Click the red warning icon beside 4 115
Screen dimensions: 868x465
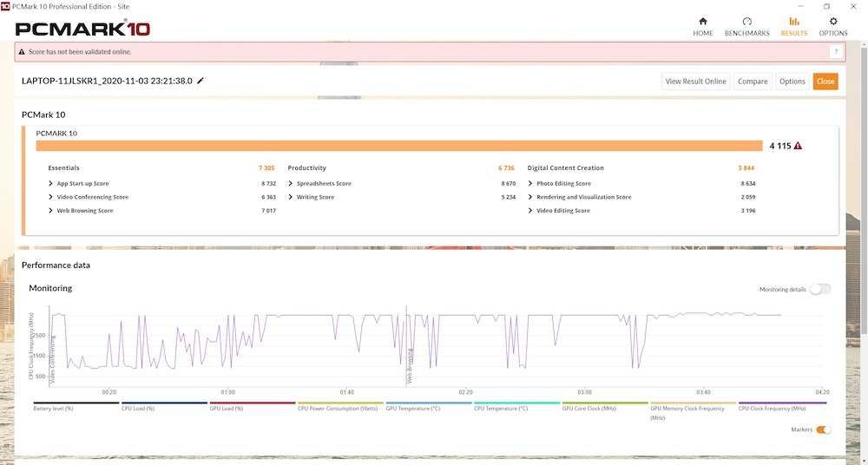click(x=798, y=146)
